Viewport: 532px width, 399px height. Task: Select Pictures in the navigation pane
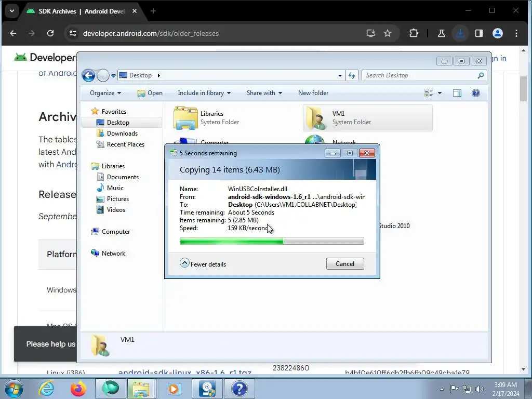(x=118, y=199)
